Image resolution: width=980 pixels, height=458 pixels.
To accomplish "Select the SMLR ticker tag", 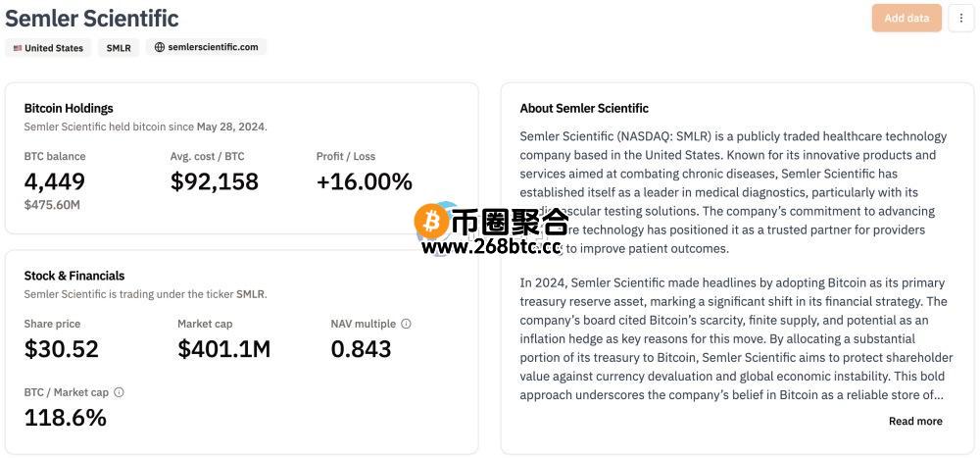I will tap(119, 47).
